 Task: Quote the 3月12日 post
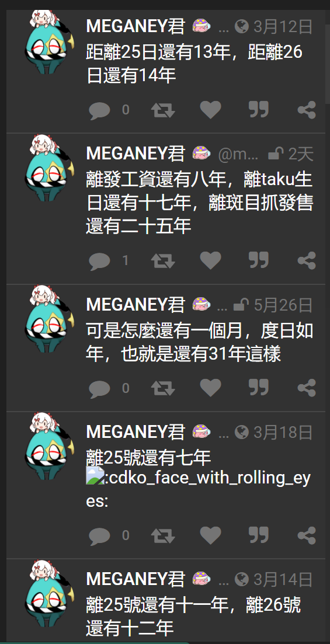coord(259,110)
